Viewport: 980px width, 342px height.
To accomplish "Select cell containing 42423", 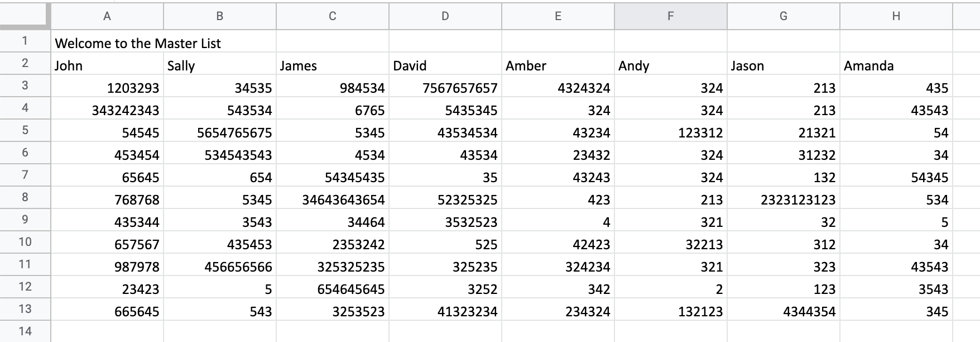I will 558,243.
